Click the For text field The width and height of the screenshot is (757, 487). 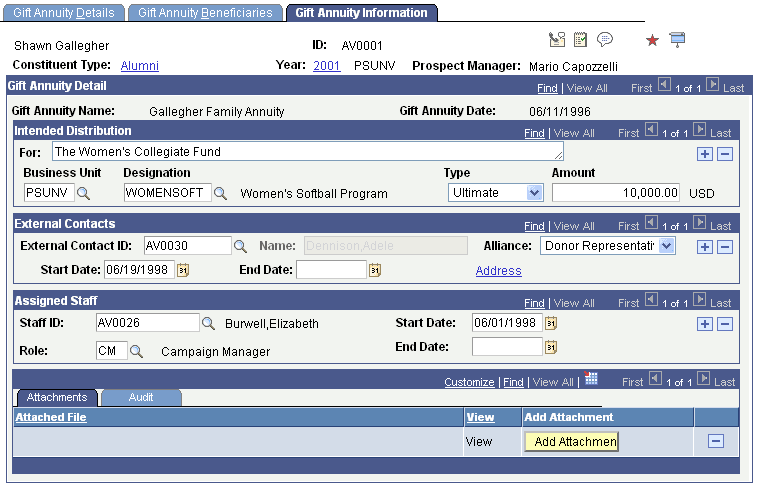point(308,152)
